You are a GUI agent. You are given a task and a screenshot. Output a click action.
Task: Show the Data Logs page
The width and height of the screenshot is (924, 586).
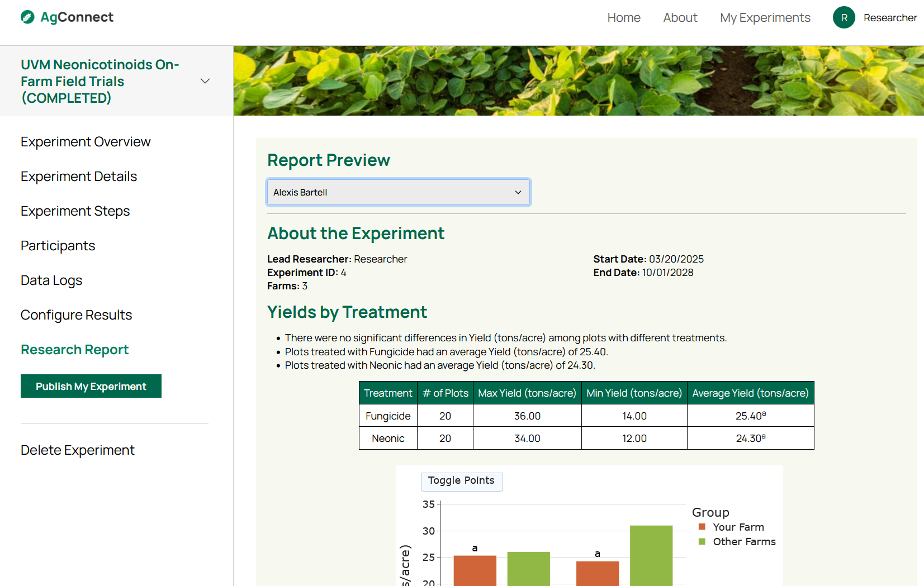click(51, 280)
